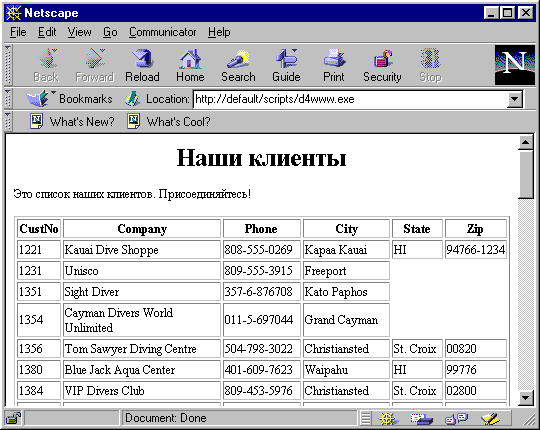Click the Netscape N logo
The height and width of the screenshot is (430, 540).
tap(515, 65)
